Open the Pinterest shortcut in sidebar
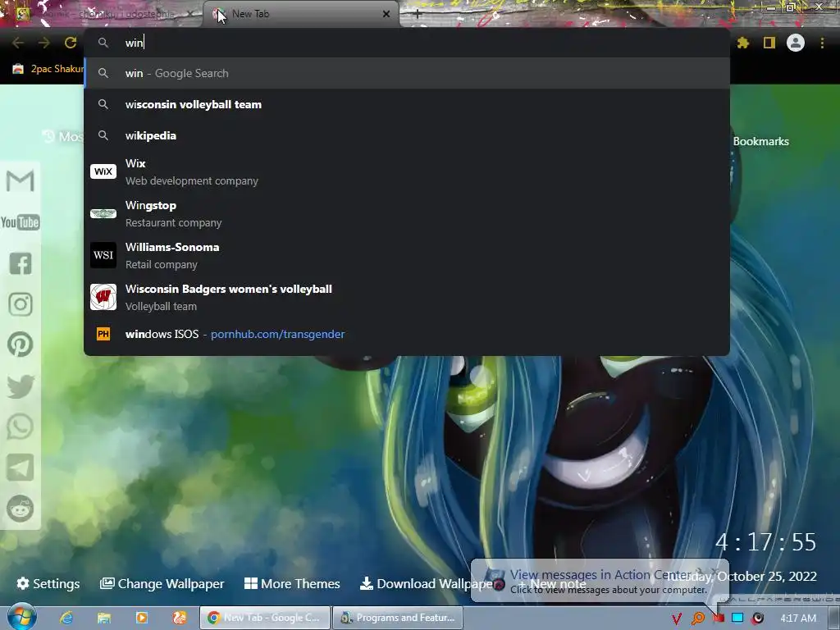 (21, 345)
